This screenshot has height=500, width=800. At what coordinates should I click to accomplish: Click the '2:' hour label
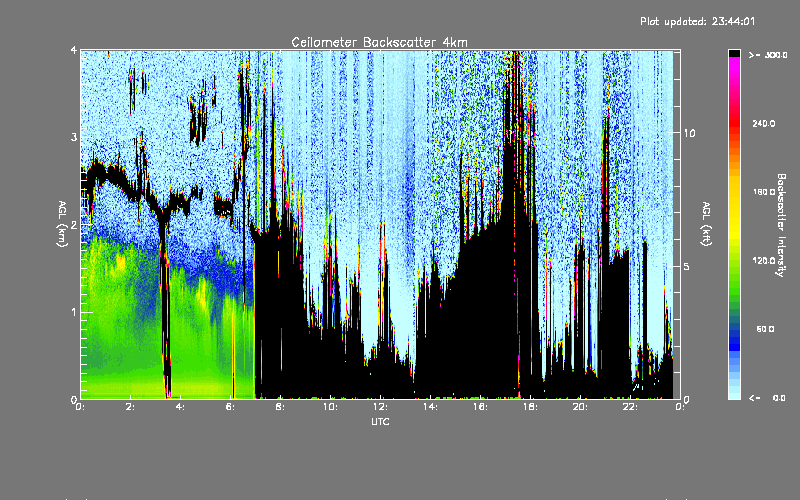pos(131,407)
